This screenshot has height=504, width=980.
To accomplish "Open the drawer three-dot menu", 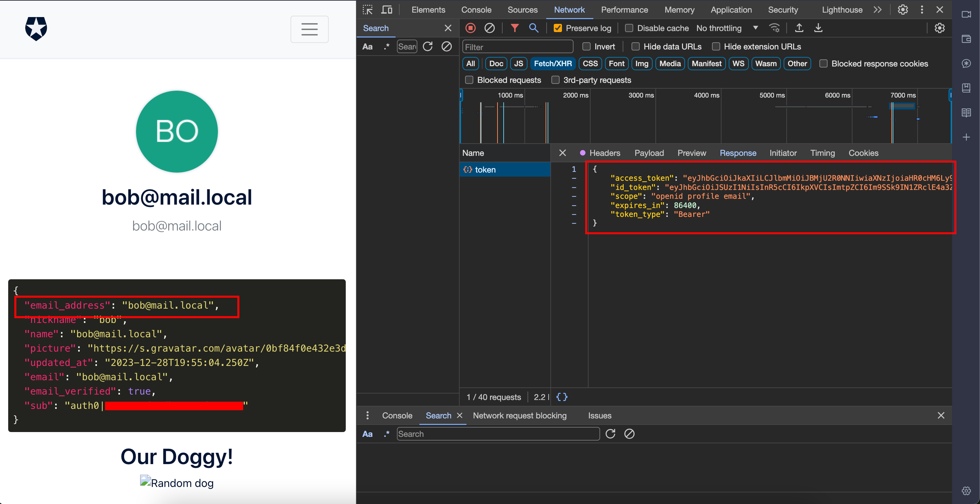I will coord(367,415).
